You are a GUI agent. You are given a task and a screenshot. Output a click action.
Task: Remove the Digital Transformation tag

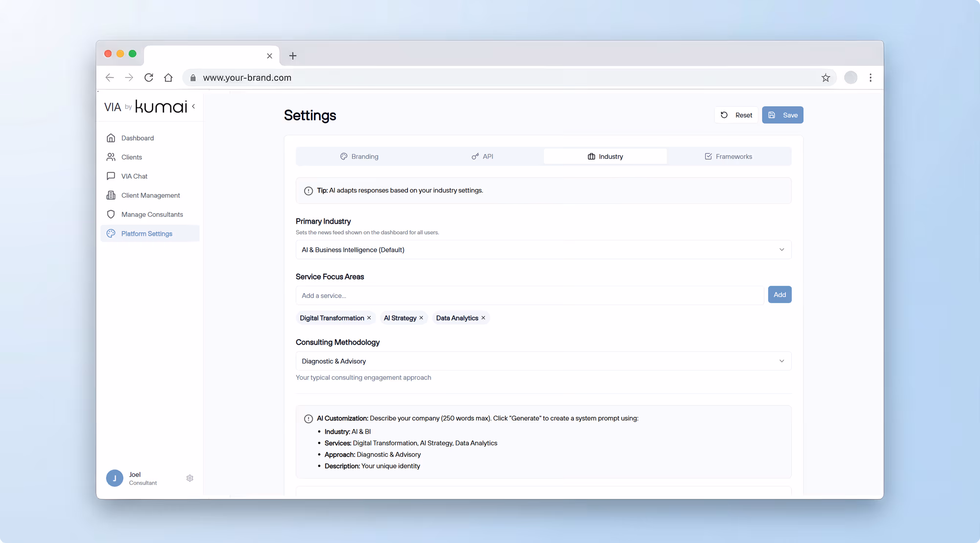pos(369,318)
